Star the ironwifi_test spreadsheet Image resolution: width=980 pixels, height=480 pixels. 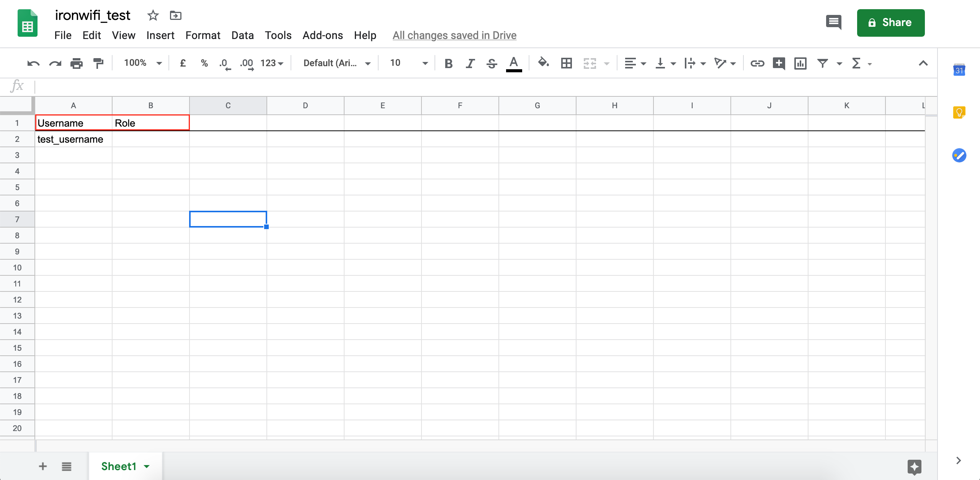[153, 15]
